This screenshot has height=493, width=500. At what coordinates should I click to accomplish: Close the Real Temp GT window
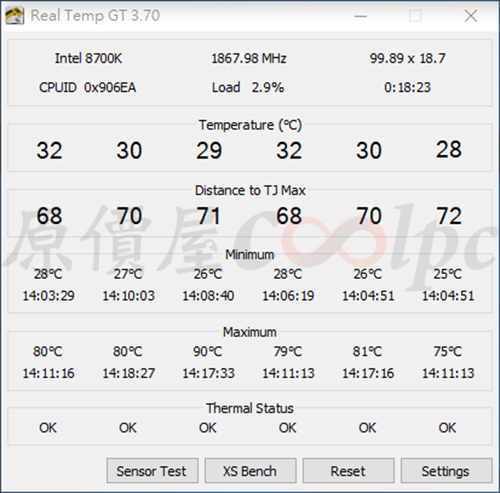tap(471, 16)
